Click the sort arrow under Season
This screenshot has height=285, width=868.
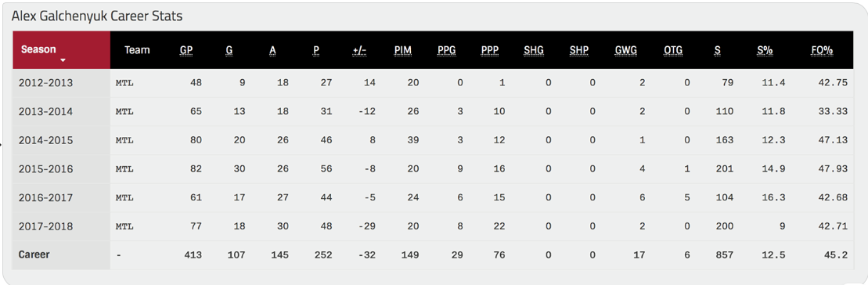(x=63, y=60)
